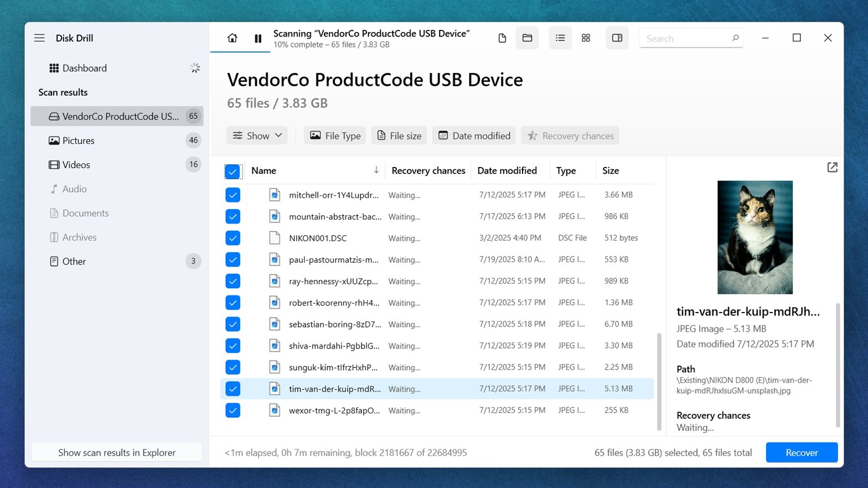Focus the Search input field
The image size is (868, 488).
[x=691, y=38]
